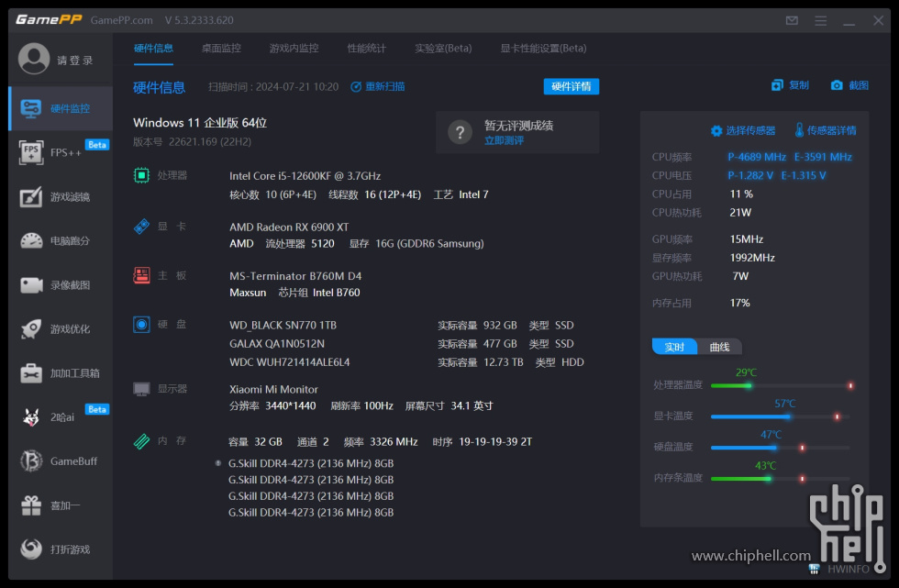Click the 1992MHz 显存频率 value
This screenshot has height=588, width=899.
pyautogui.click(x=752, y=258)
